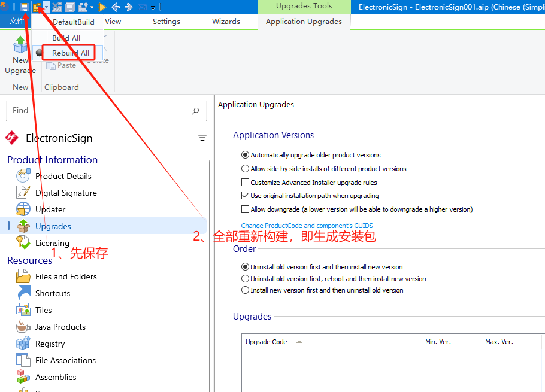The image size is (545, 392).
Task: Open the dropdown arrow next to Build icon
Action: pos(46,7)
